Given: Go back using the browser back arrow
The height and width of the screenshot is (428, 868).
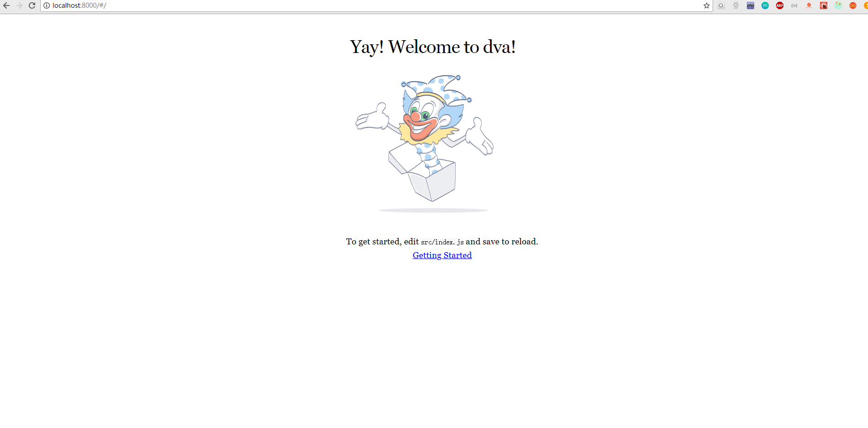Looking at the screenshot, I should point(6,5).
